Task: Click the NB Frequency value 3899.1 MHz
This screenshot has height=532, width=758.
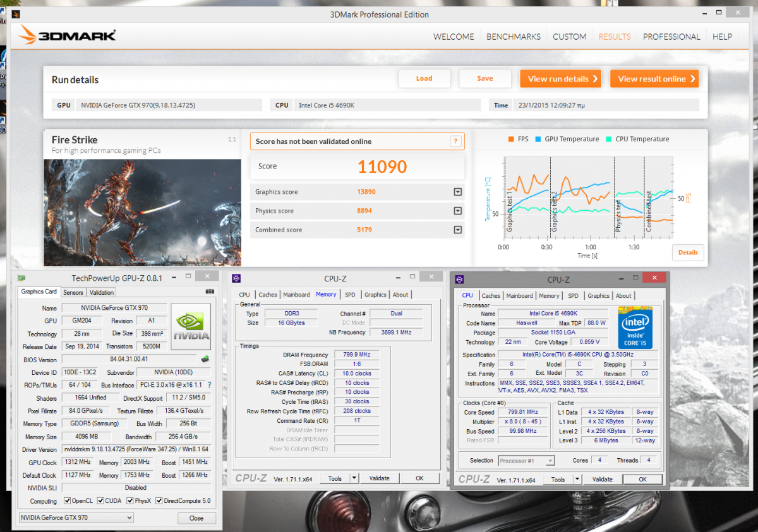Action: pyautogui.click(x=396, y=333)
